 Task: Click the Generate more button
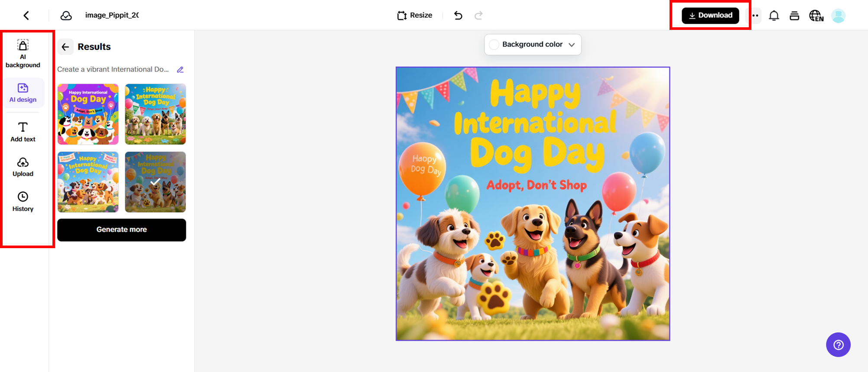pyautogui.click(x=122, y=230)
